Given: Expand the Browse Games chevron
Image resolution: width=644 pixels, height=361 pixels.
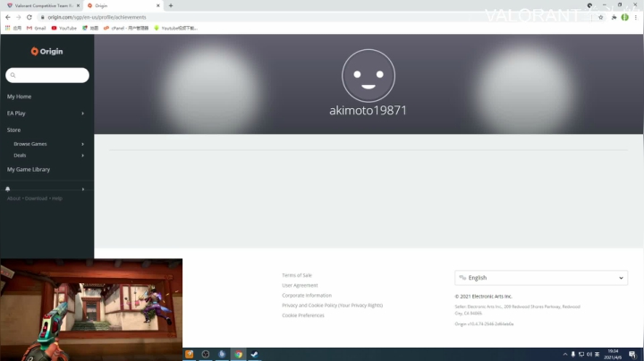Looking at the screenshot, I should tap(82, 144).
